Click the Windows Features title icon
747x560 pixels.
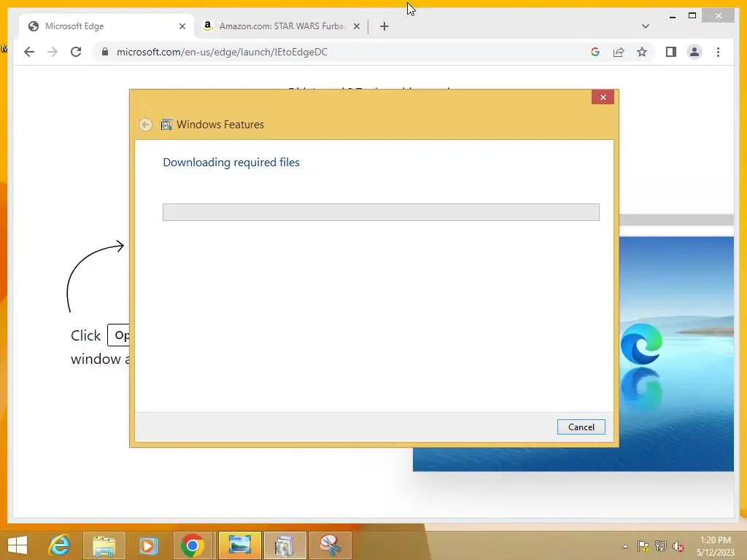click(166, 124)
